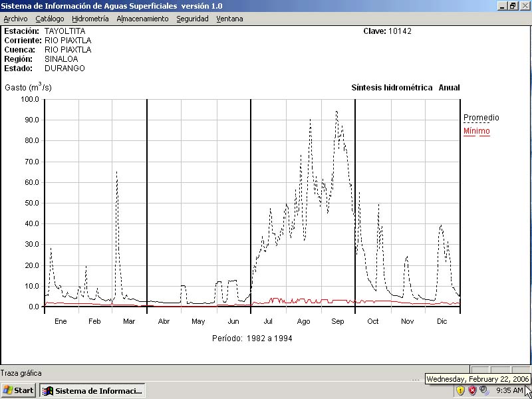The width and height of the screenshot is (532, 399).
Task: Click the Promedio legend label
Action: [x=481, y=118]
